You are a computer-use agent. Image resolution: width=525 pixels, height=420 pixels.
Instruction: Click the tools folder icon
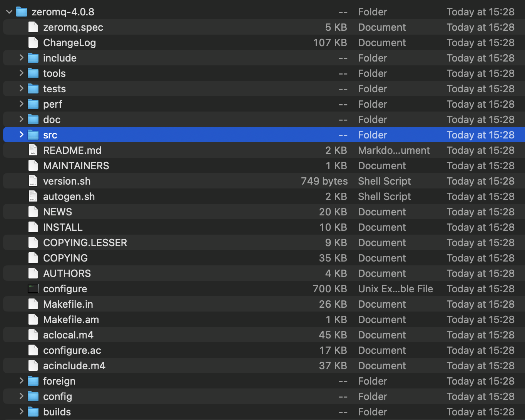coord(33,73)
